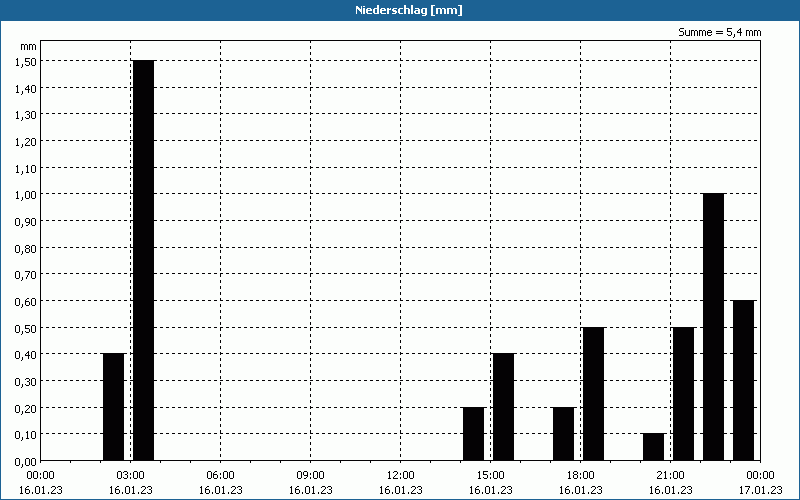Screen dimensions: 800x500
Task: Select the 0,50 bar just after 18:00
Action: point(593,394)
